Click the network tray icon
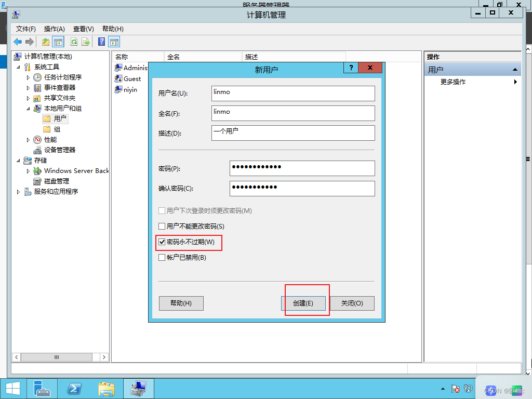Viewport: 532px width, 399px height. pos(468,389)
